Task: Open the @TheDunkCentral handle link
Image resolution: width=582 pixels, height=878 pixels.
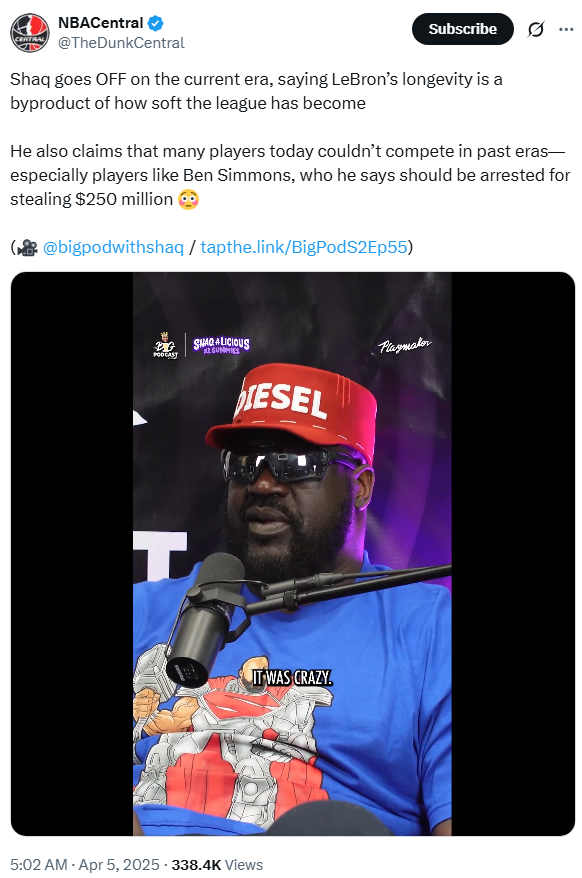Action: [121, 43]
